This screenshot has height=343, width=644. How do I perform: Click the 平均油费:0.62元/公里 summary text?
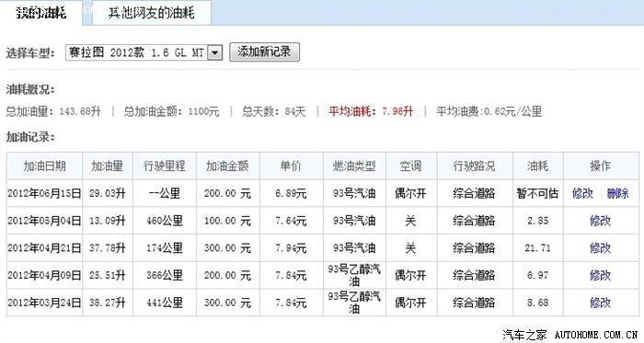(x=489, y=111)
